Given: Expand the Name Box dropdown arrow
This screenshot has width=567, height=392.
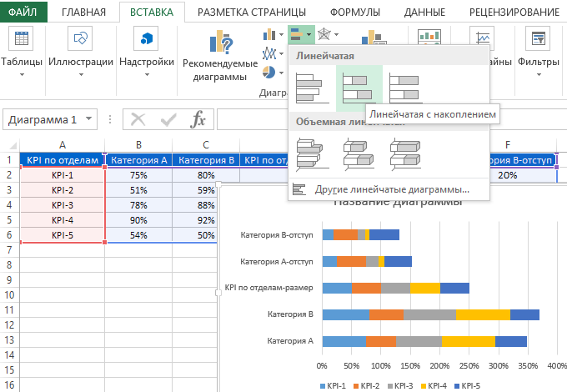Looking at the screenshot, I should (88, 119).
